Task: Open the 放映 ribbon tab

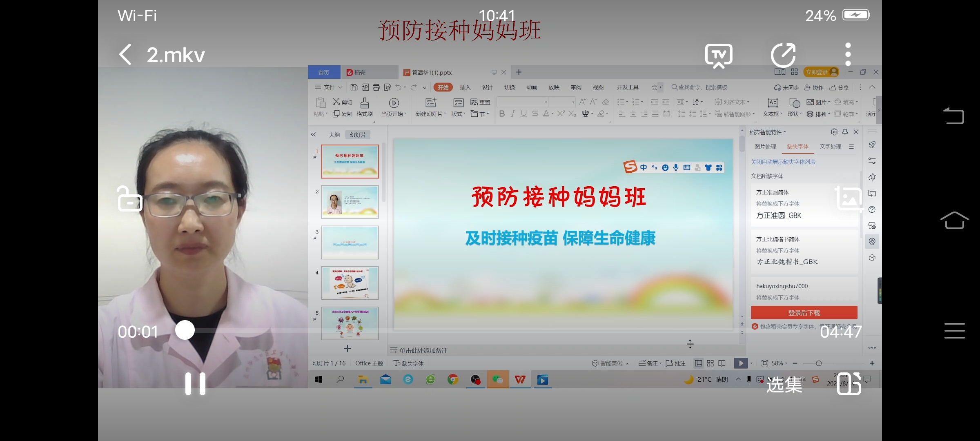Action: (554, 87)
